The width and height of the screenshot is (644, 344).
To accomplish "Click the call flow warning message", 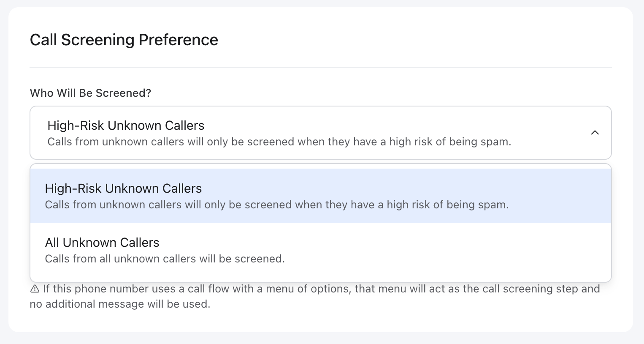I will [314, 296].
